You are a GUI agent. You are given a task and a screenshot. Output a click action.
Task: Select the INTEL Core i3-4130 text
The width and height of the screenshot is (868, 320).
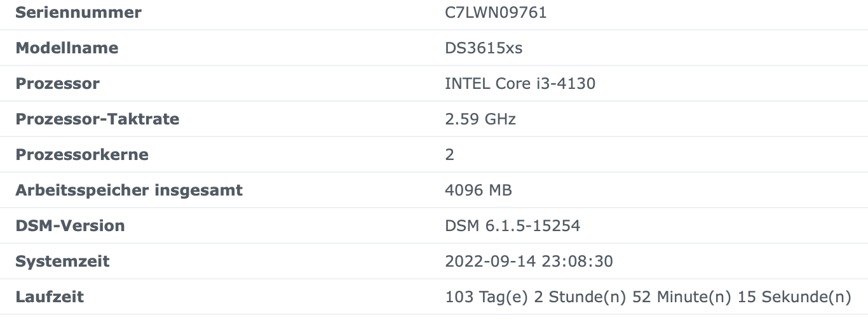pyautogui.click(x=520, y=83)
